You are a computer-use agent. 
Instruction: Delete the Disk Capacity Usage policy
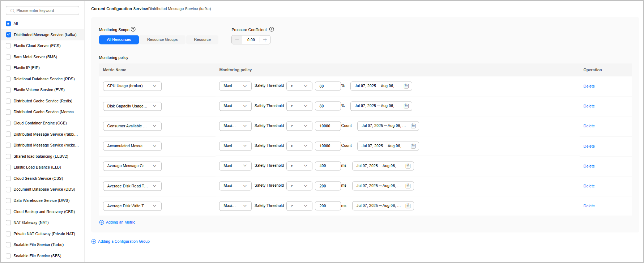589,106
